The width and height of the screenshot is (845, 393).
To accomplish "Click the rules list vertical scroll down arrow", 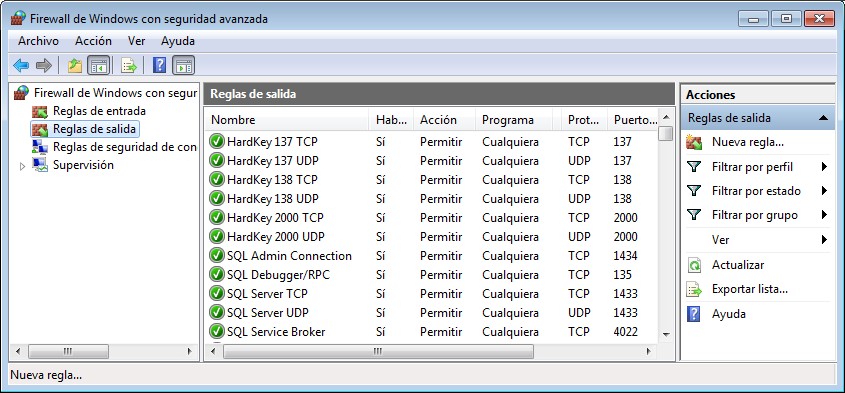I will tap(666, 335).
